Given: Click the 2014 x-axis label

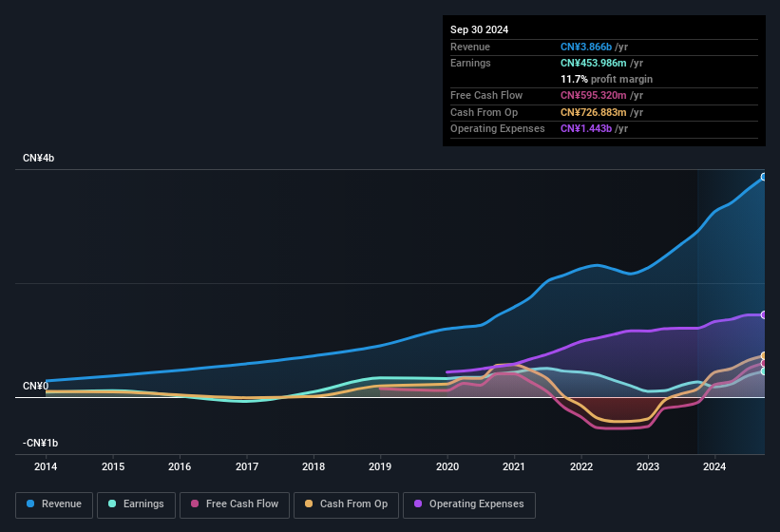Looking at the screenshot, I should click(x=46, y=466).
